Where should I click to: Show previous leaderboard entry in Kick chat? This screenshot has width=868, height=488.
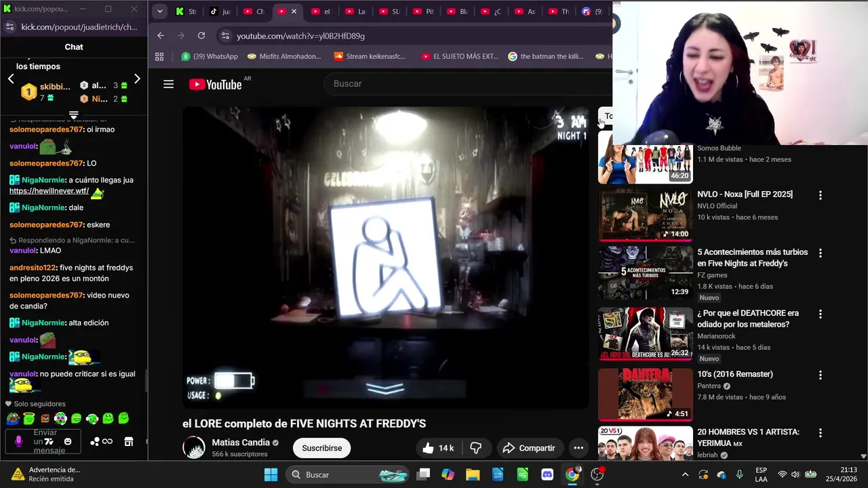pos(11,79)
